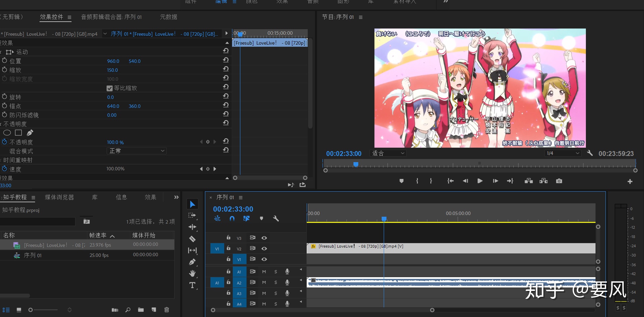Enable voice-over record on A3

click(287, 293)
